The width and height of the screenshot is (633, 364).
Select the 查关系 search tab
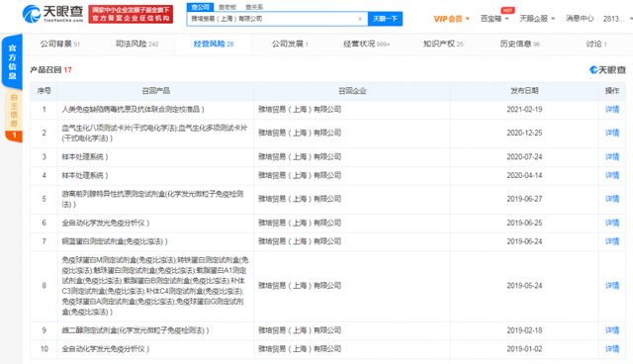click(x=254, y=7)
